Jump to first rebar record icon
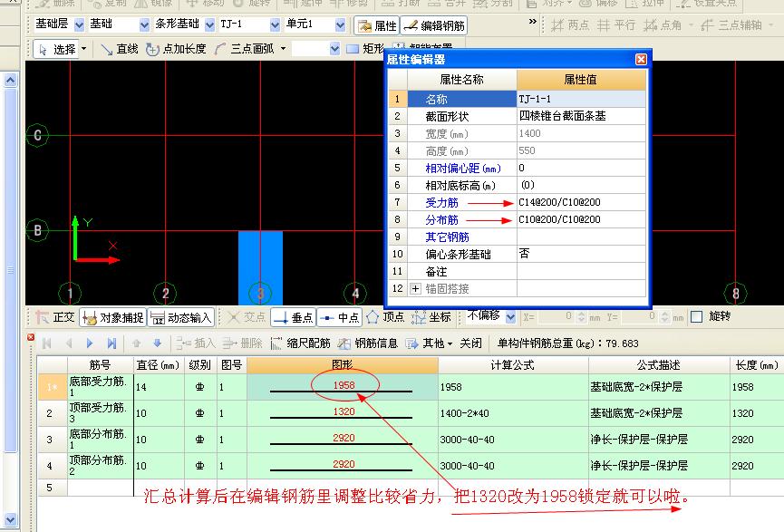This screenshot has width=784, height=532. pos(47,343)
